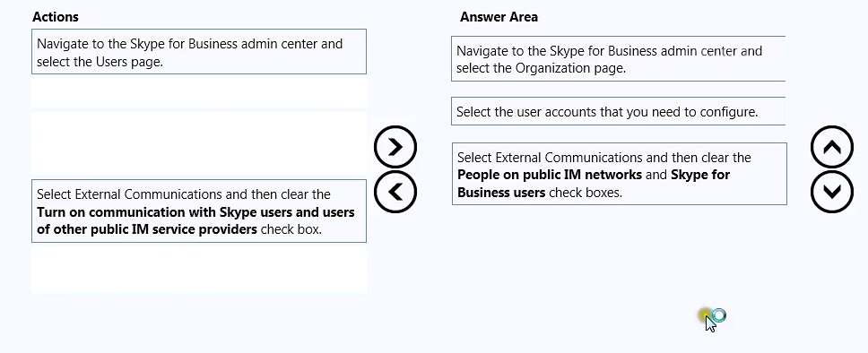Move selected answer up with the up chevron
This screenshot has height=353, width=868.
tap(832, 147)
